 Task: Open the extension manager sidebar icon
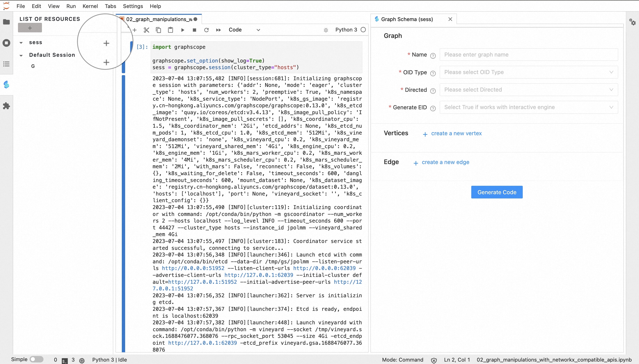pyautogui.click(x=7, y=106)
